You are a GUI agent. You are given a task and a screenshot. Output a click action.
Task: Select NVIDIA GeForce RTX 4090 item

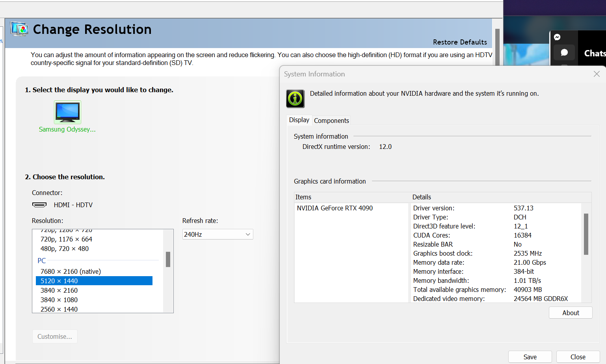[x=335, y=208]
